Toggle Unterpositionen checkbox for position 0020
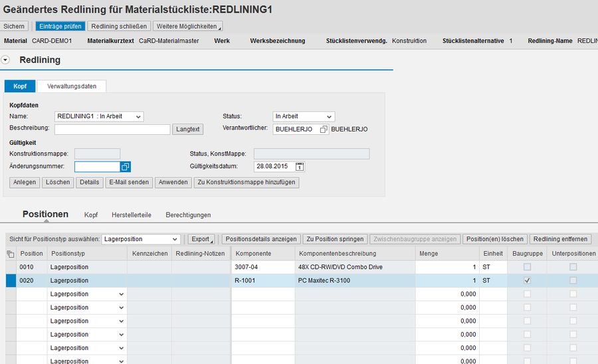 (573, 280)
